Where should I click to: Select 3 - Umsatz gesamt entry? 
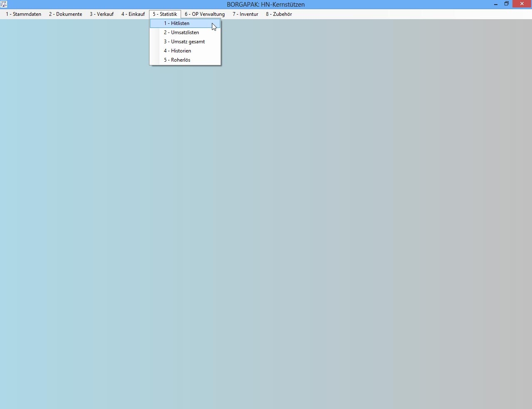pyautogui.click(x=185, y=42)
